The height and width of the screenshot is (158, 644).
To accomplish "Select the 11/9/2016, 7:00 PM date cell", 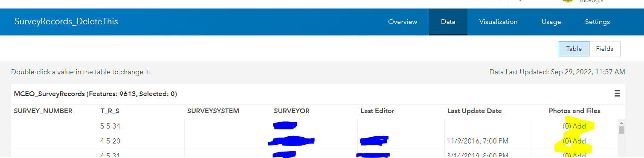I will 487,141.
